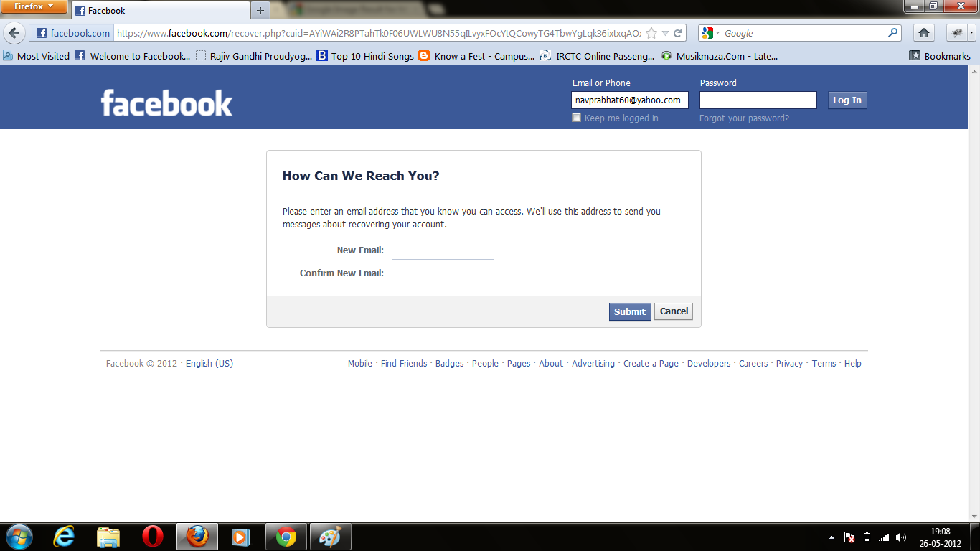Click the Submit button

(630, 311)
